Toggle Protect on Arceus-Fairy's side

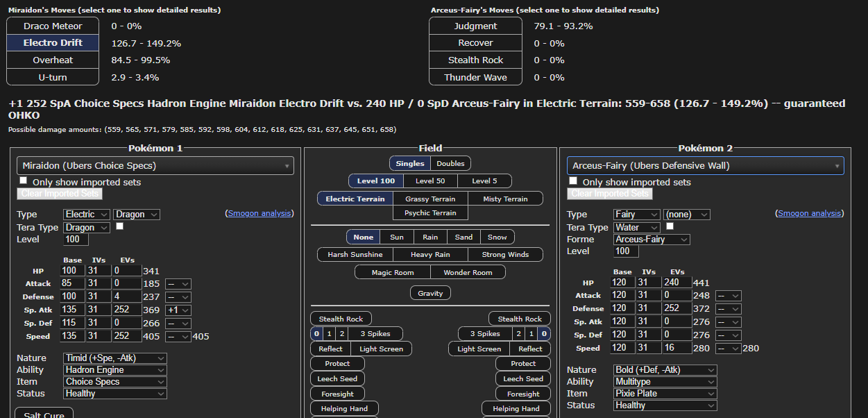point(523,363)
